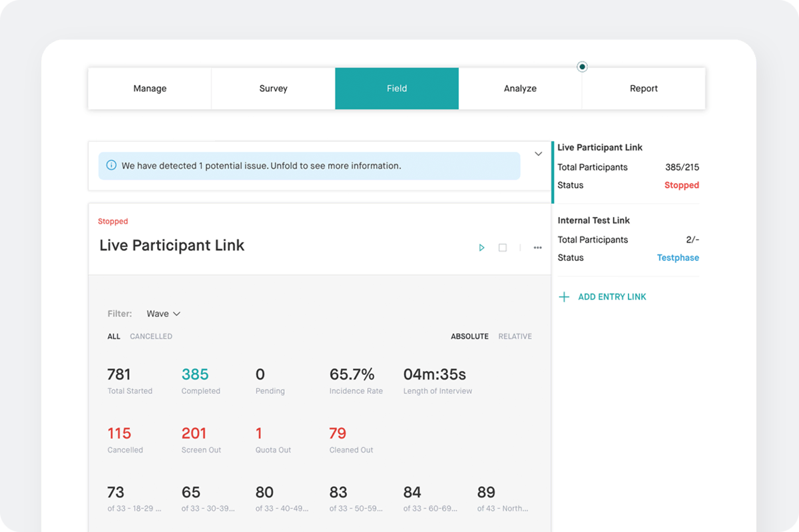Image resolution: width=799 pixels, height=532 pixels.
Task: Select the 385 Completed statistic
Action: click(194, 374)
